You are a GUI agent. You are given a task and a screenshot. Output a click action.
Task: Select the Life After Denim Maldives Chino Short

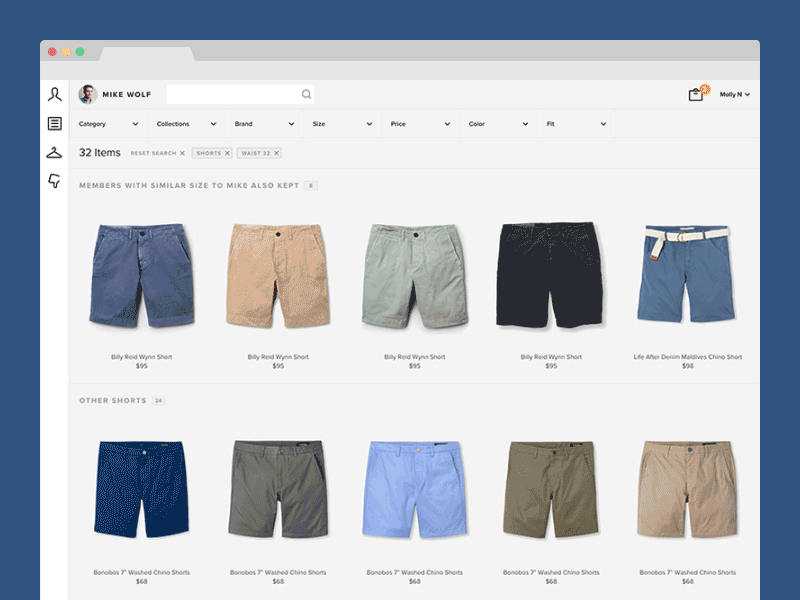tap(687, 357)
